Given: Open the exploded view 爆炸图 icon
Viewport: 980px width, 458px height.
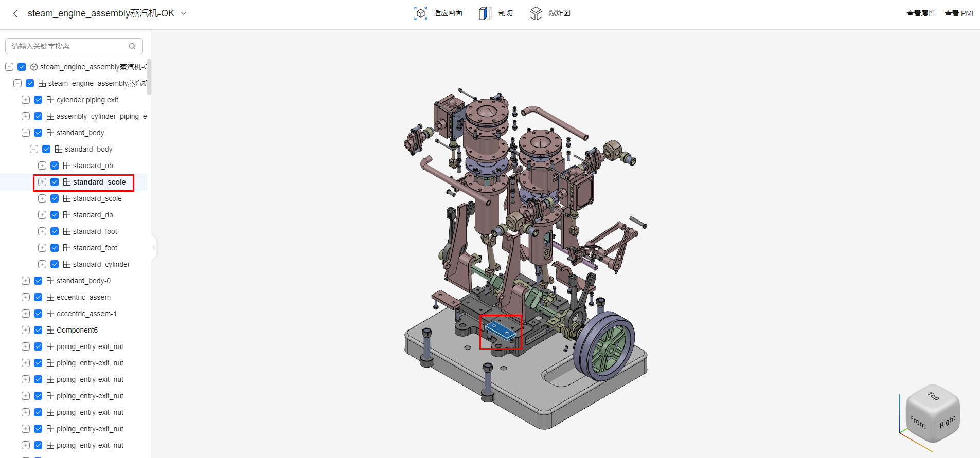Looking at the screenshot, I should click(x=536, y=13).
